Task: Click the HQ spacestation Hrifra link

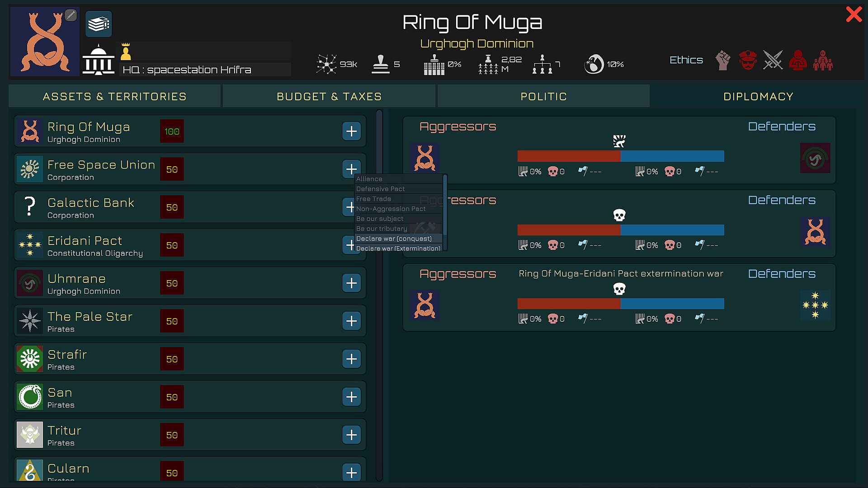Action: coord(187,70)
